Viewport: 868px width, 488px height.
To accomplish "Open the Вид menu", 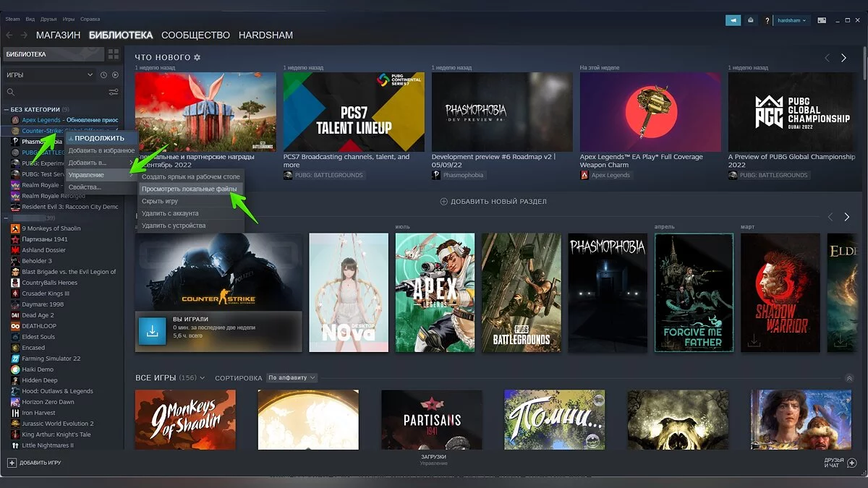I will pos(30,18).
